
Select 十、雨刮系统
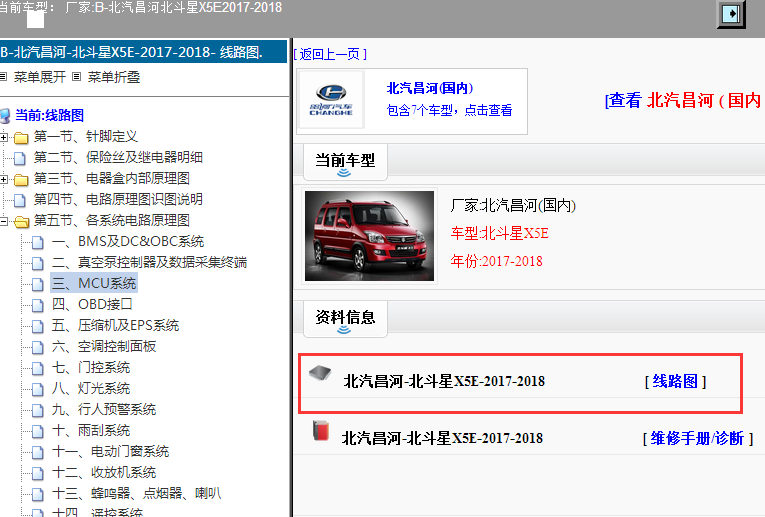(x=91, y=430)
